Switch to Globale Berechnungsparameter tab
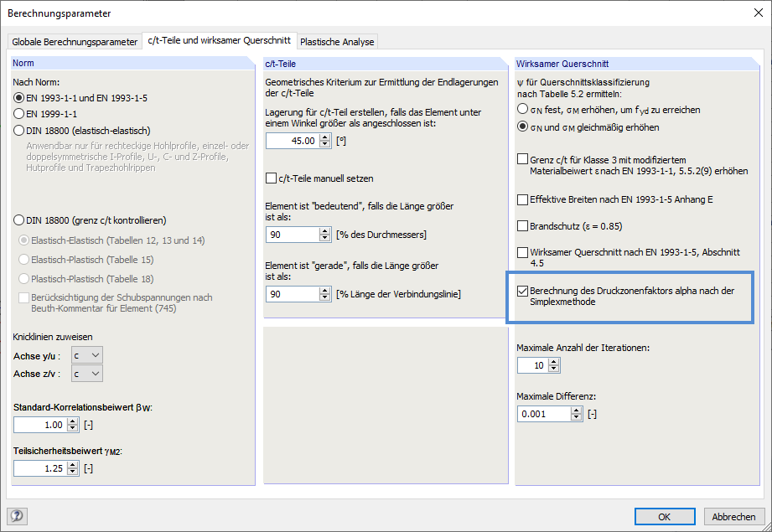This screenshot has width=772, height=532. (x=73, y=40)
